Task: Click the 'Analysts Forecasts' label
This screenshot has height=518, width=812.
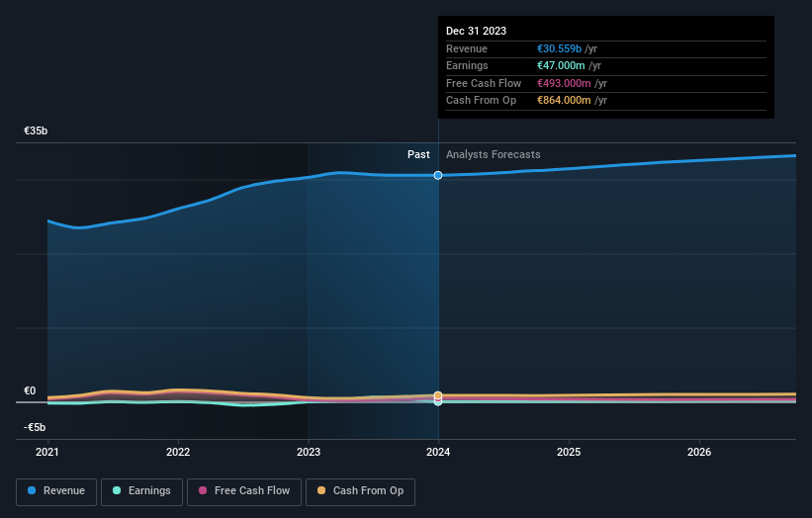Action: coord(493,155)
